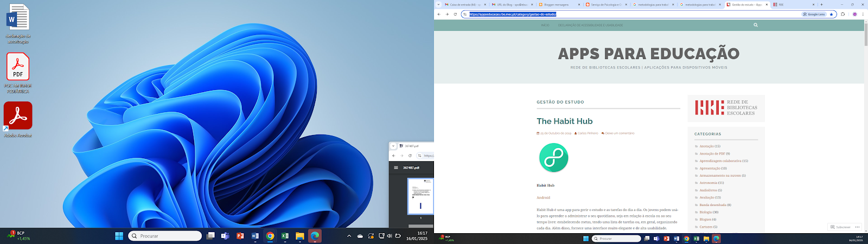Viewport: 868px width, 244px height.
Task: Open the BCP stock widget on taskbar
Action: click(x=19, y=236)
